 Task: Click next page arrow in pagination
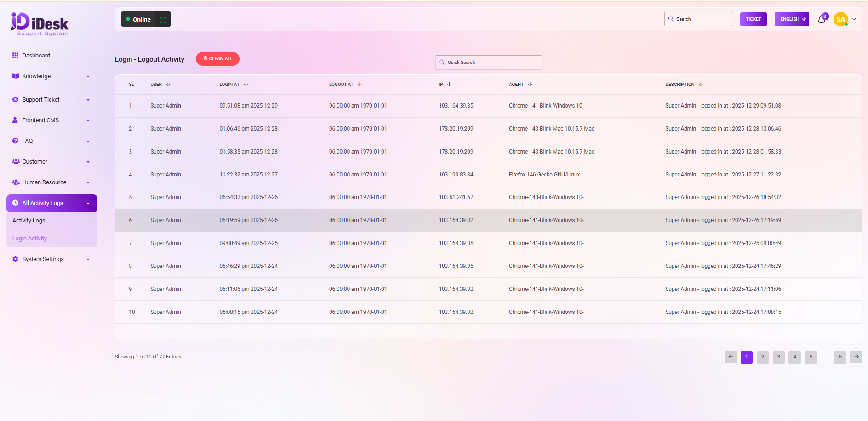coord(856,357)
